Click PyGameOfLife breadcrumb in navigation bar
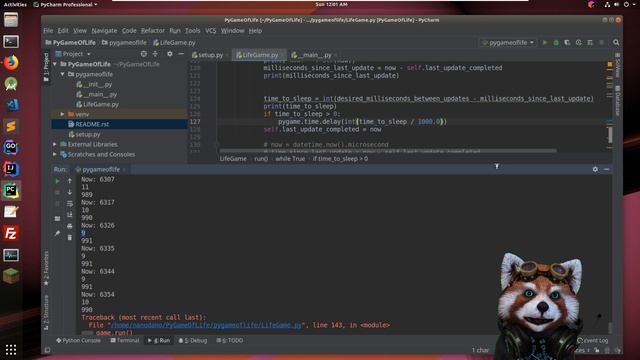Viewport: 640px width, 360px height. (70, 42)
